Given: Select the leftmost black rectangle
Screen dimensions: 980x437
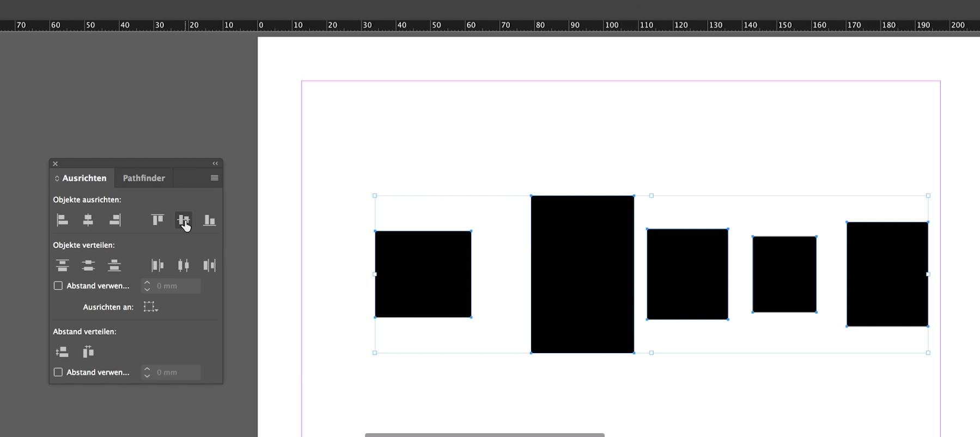Looking at the screenshot, I should coord(423,274).
